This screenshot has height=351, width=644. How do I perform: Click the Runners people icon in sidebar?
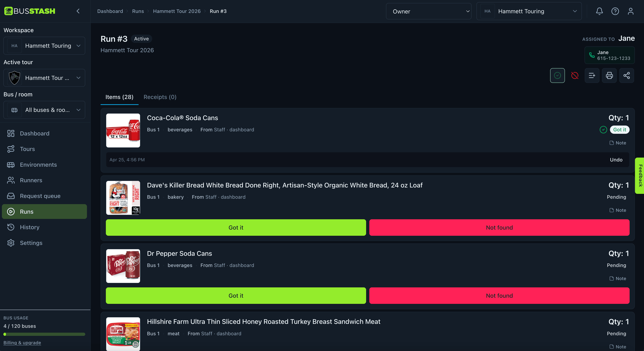[x=11, y=180]
